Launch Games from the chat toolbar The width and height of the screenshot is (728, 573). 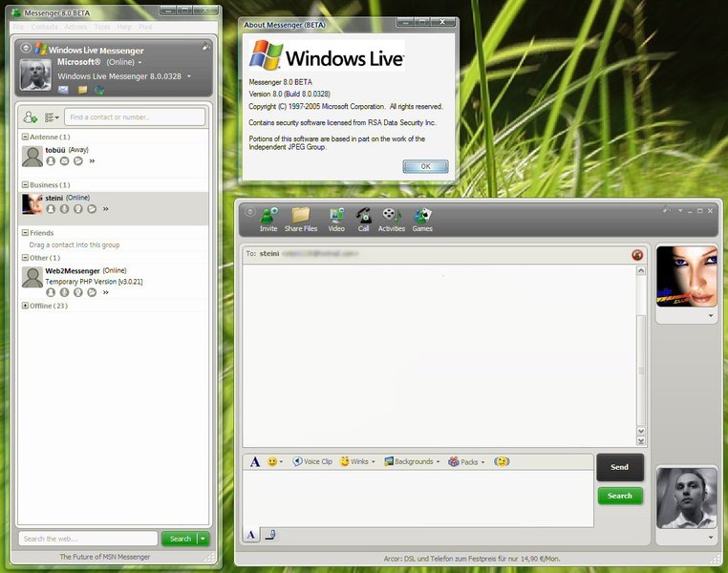[422, 219]
